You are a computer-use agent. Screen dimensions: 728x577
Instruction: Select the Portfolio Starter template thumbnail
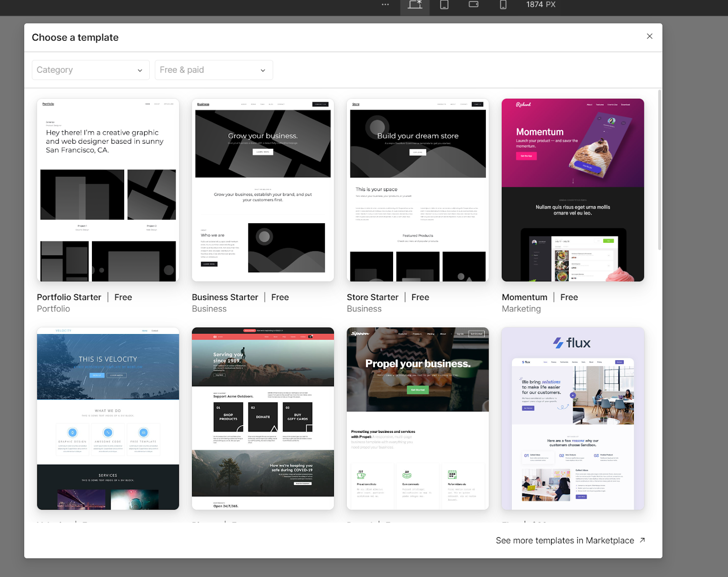click(108, 190)
